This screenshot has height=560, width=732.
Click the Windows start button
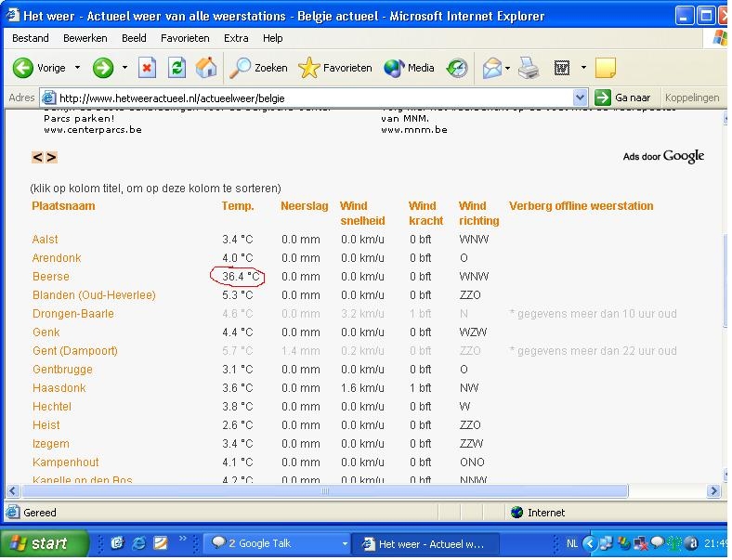pos(44,543)
